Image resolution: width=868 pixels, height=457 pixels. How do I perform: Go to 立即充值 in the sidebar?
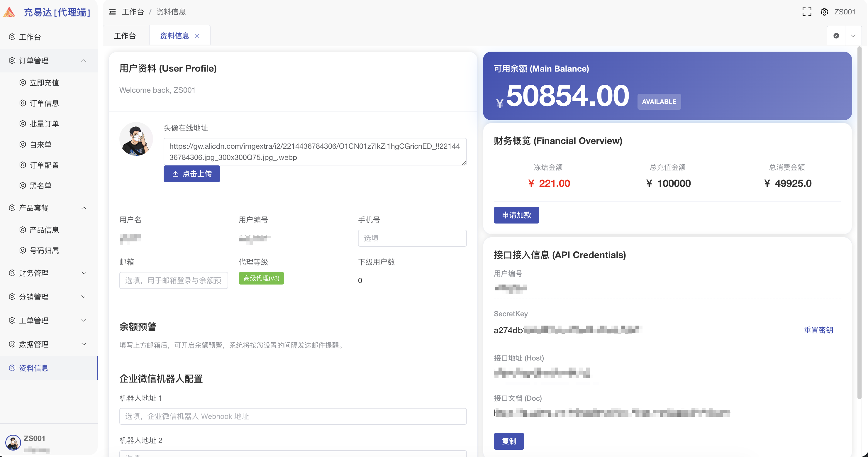click(x=49, y=82)
